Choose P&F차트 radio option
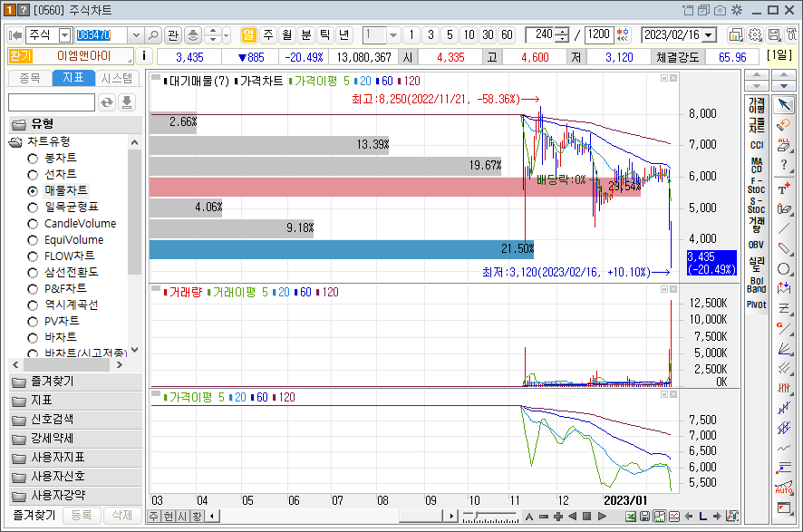The image size is (803, 532). point(33,289)
